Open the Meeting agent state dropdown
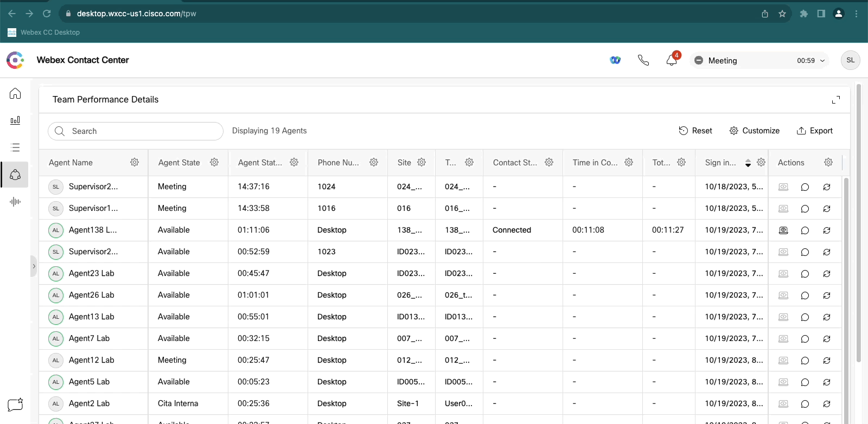 click(x=759, y=61)
